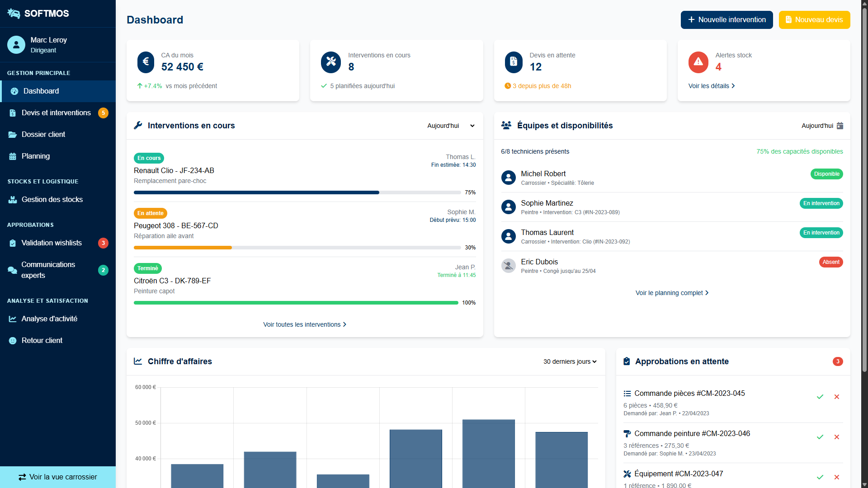The width and height of the screenshot is (868, 488).
Task: Approve Équipement #CM-2023-047 with the checkmark
Action: point(820,477)
